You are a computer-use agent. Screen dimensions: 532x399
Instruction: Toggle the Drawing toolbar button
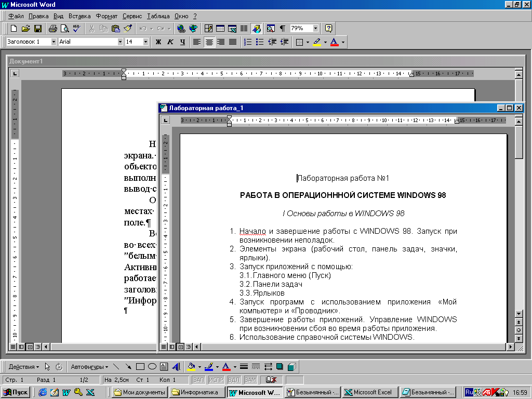pyautogui.click(x=256, y=29)
